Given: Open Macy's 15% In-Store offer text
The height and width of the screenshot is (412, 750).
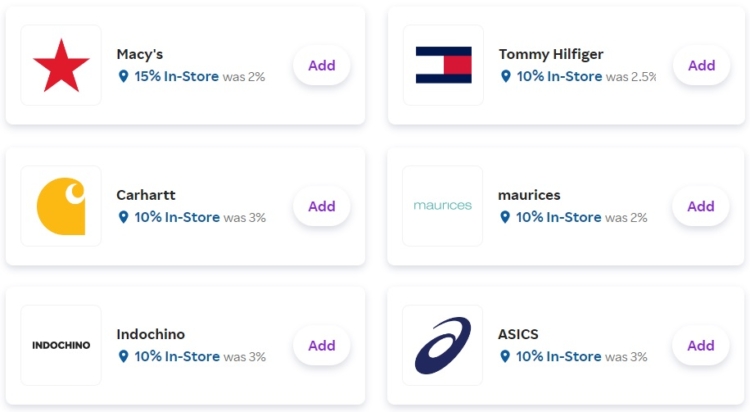Looking at the screenshot, I should pyautogui.click(x=176, y=76).
